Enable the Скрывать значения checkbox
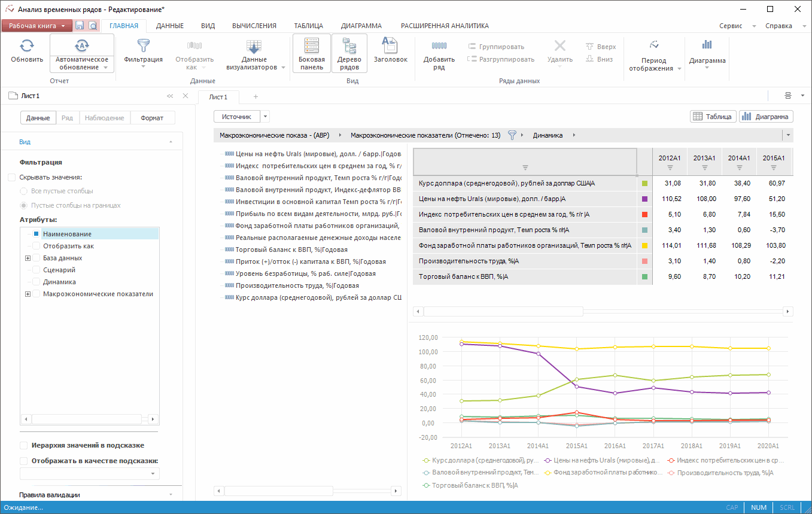Image resolution: width=812 pixels, height=514 pixels. [11, 178]
